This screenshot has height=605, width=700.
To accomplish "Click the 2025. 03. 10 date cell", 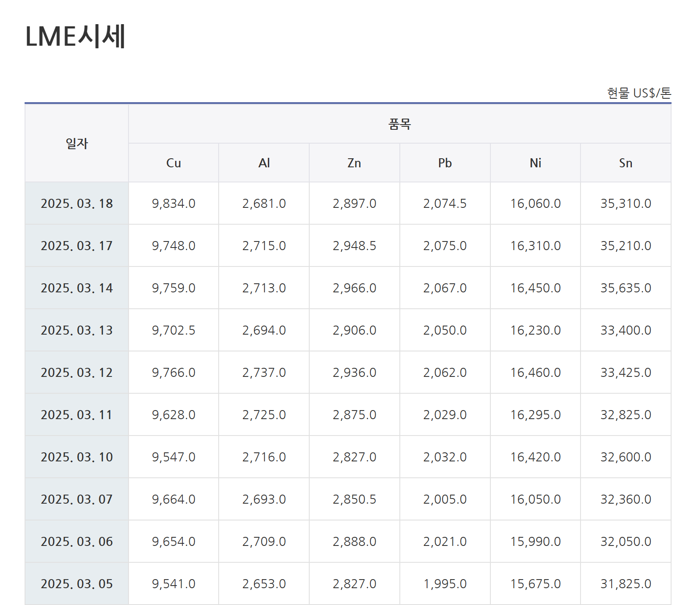I will tap(77, 457).
